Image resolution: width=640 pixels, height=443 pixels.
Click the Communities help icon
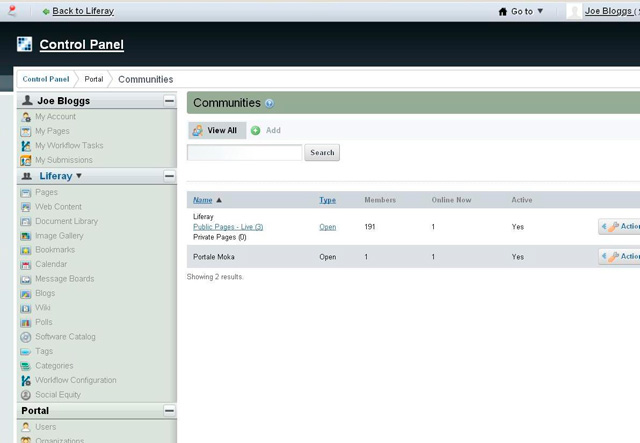click(269, 103)
